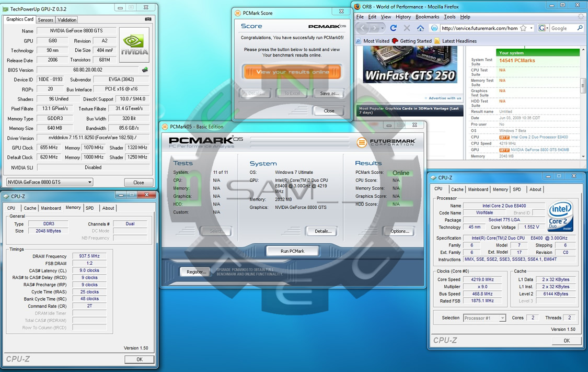588x372 pixels.
Task: Open Firefox address bar history dropdown
Action: pos(532,28)
